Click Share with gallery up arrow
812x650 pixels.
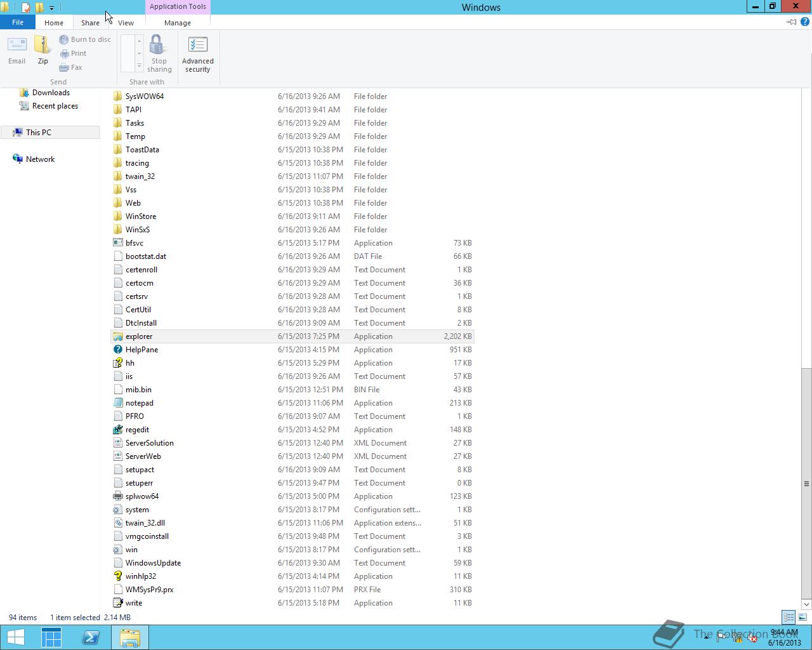[140, 41]
